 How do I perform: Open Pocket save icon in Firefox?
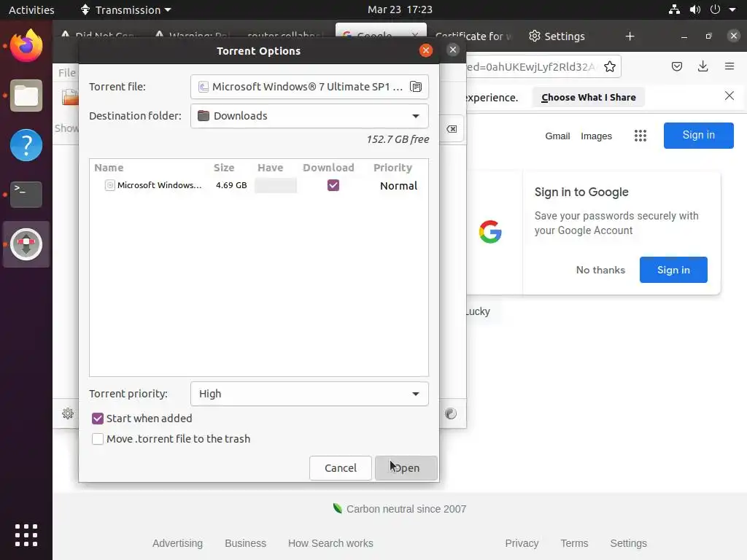(676, 66)
